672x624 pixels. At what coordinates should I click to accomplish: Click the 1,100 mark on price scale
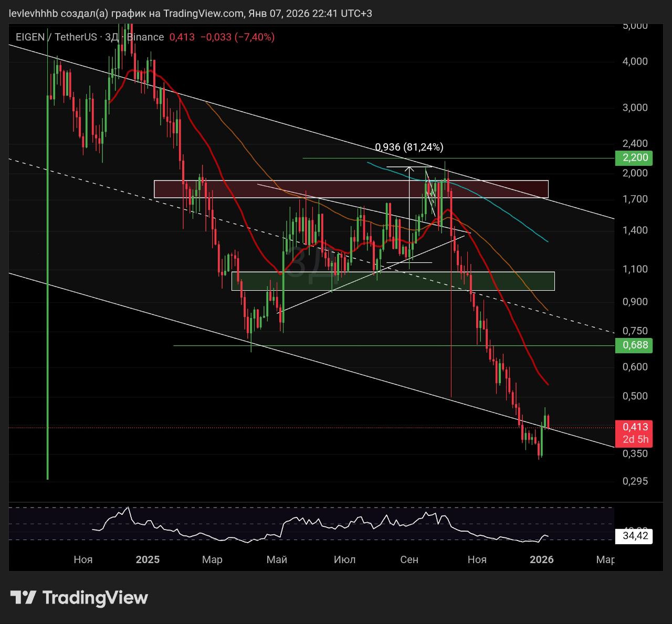[635, 269]
